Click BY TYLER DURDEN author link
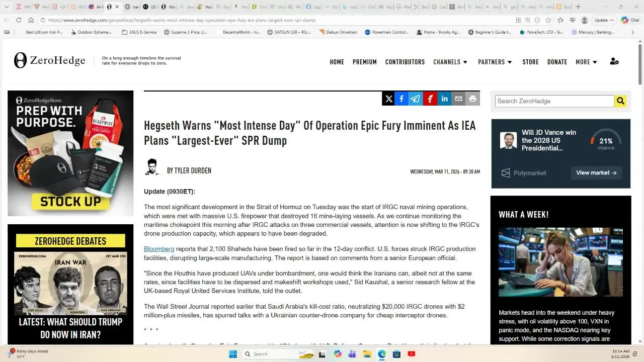The width and height of the screenshot is (644, 362). click(189, 170)
